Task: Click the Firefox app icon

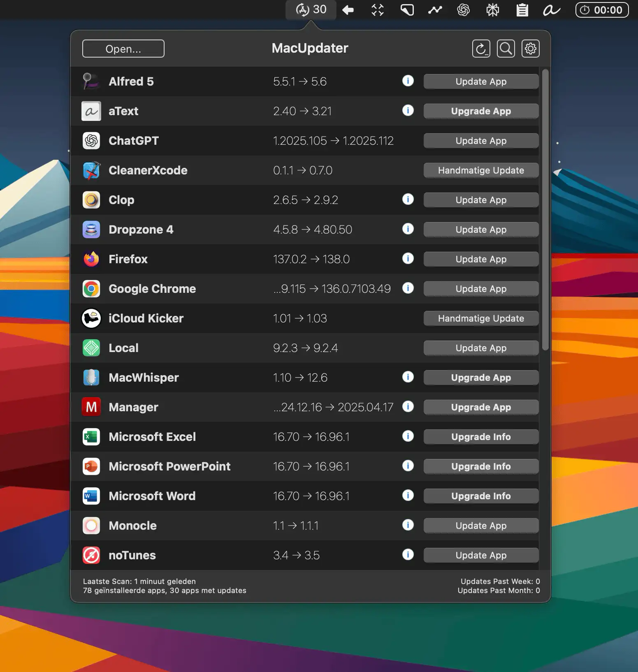Action: point(91,259)
